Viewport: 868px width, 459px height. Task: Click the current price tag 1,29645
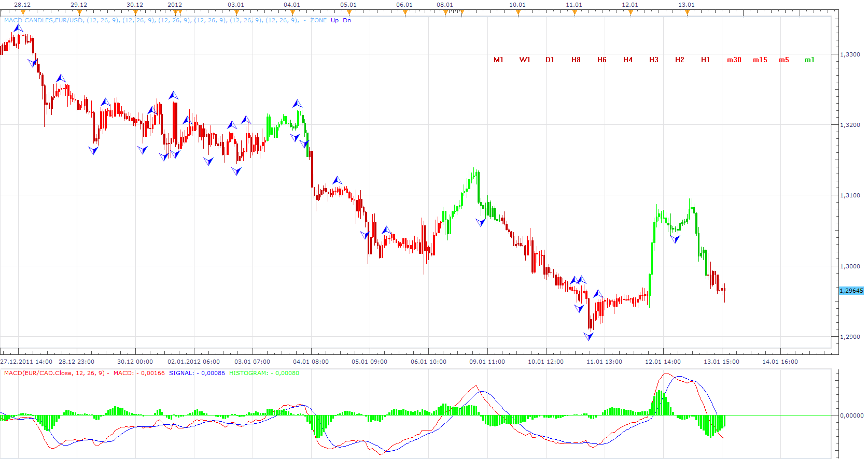coord(851,291)
